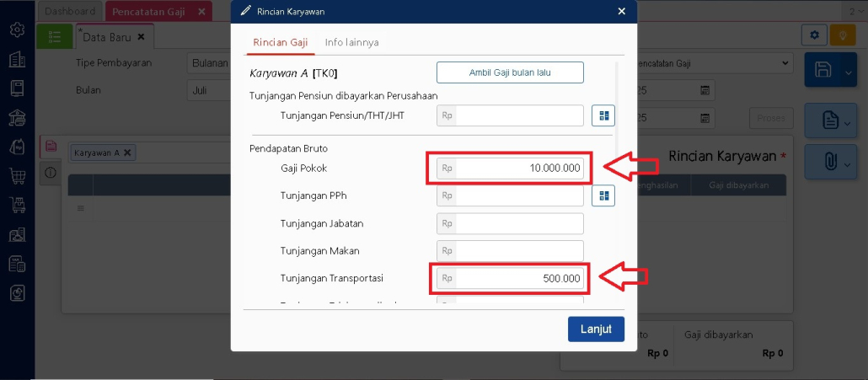Click the paperclip attachment icon
The image size is (868, 380).
point(824,162)
